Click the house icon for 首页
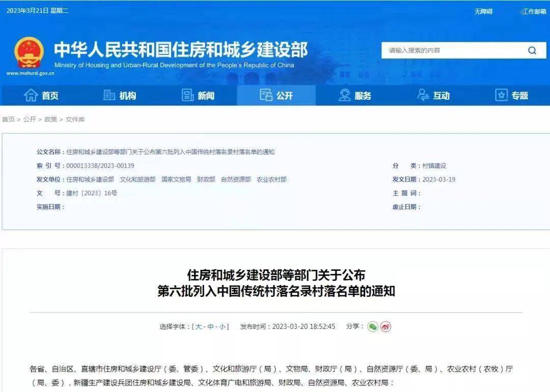Viewport: 550px width, 392px height. click(31, 95)
